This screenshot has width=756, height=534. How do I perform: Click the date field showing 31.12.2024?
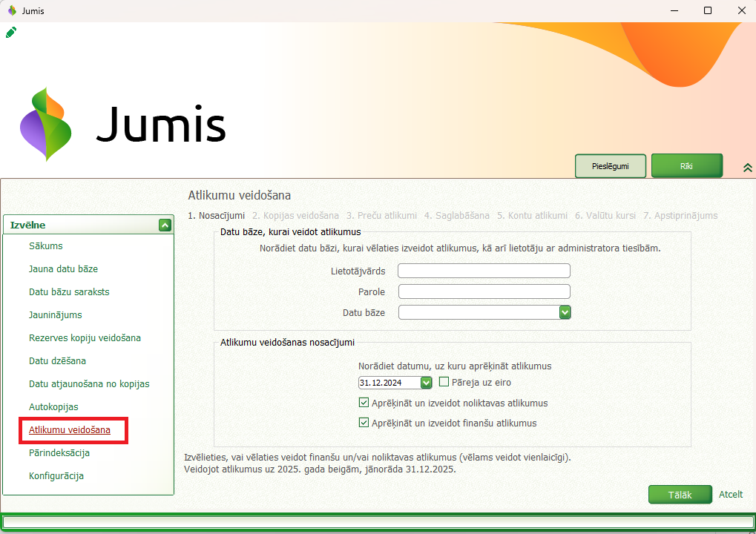389,383
